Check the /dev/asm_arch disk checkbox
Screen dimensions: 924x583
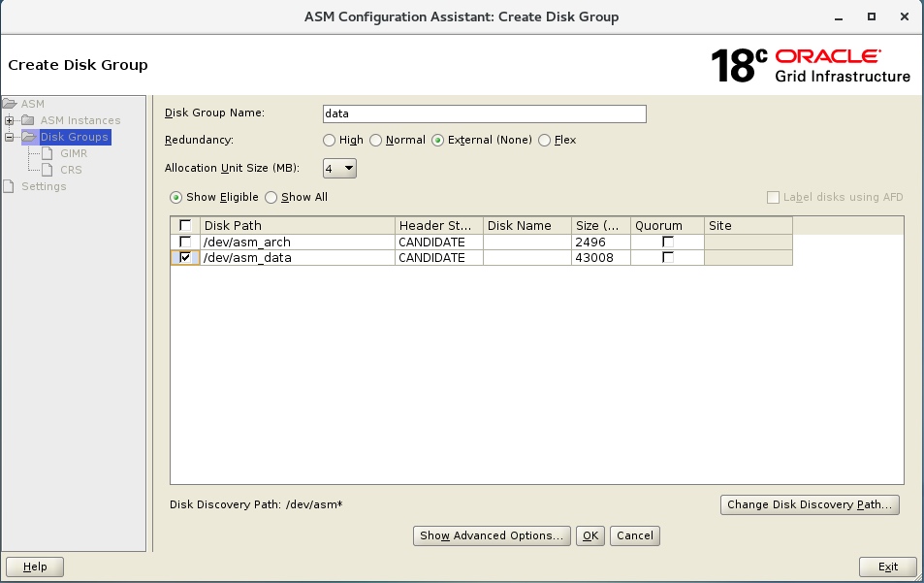[x=184, y=242]
